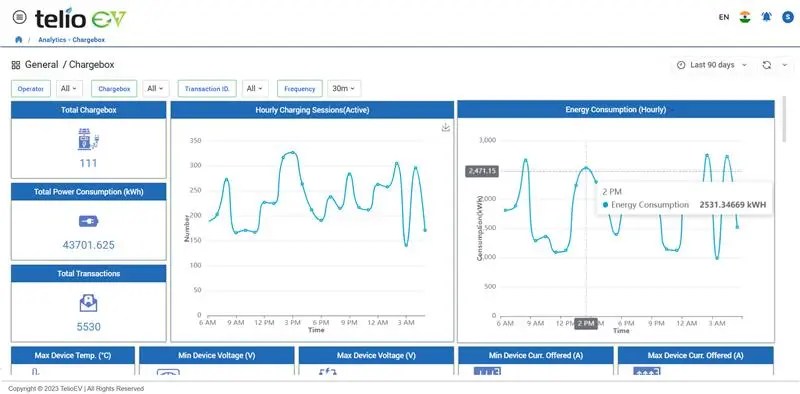This screenshot has height=394, width=800.
Task: Open the user profile avatar S
Action: [x=788, y=17]
